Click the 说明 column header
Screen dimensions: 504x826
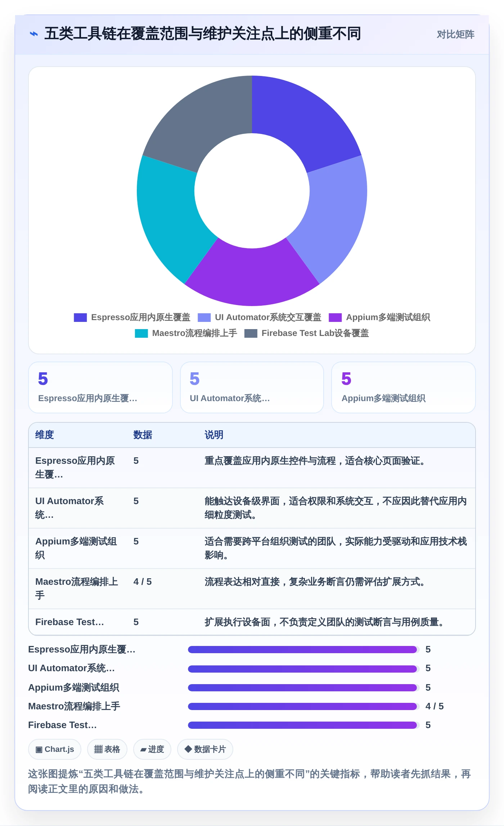[214, 435]
